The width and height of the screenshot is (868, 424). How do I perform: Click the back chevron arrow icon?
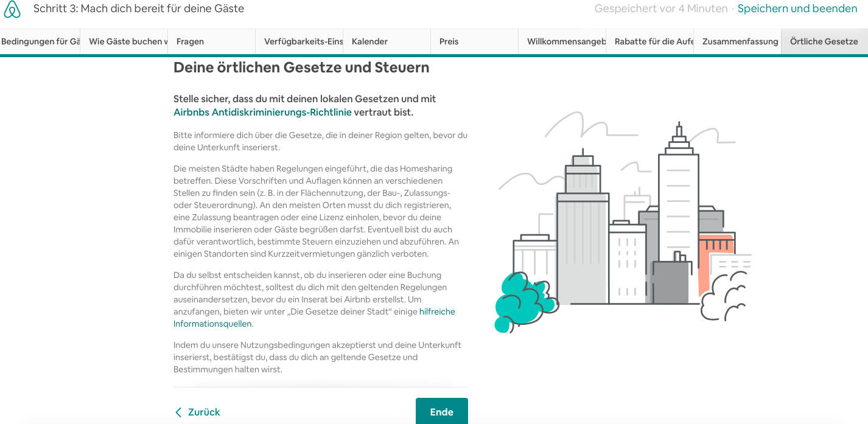click(178, 412)
